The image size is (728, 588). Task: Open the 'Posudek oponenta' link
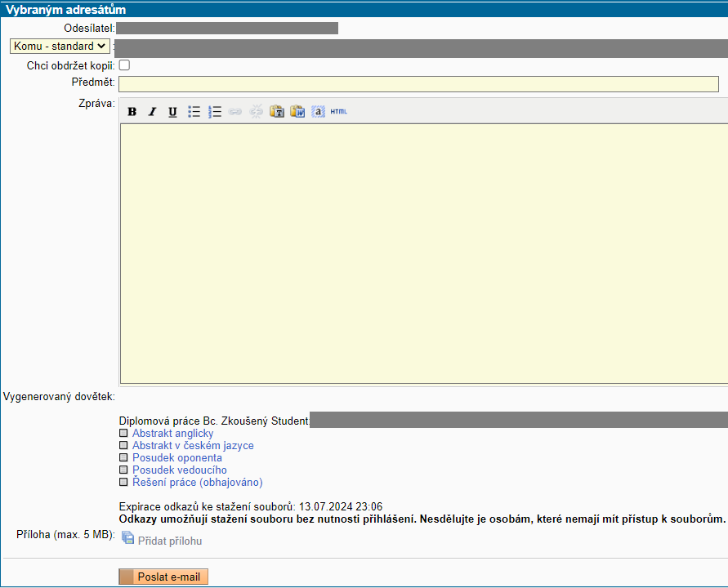point(176,458)
